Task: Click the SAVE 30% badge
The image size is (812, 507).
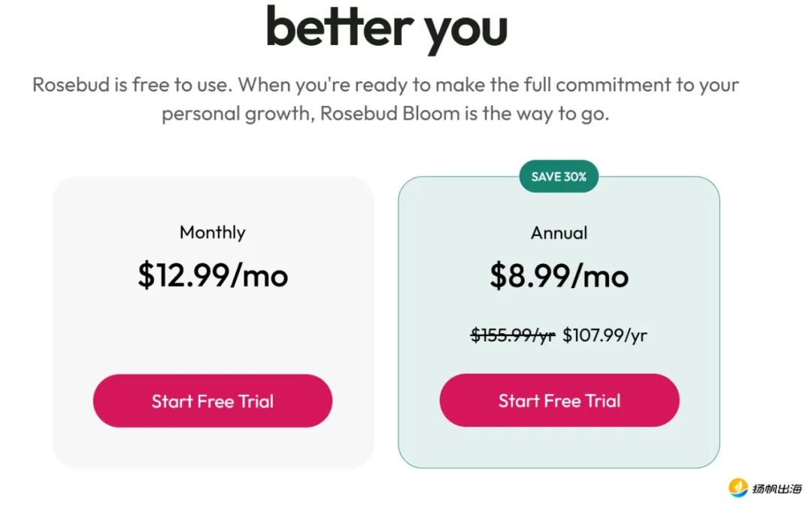Action: click(x=559, y=177)
